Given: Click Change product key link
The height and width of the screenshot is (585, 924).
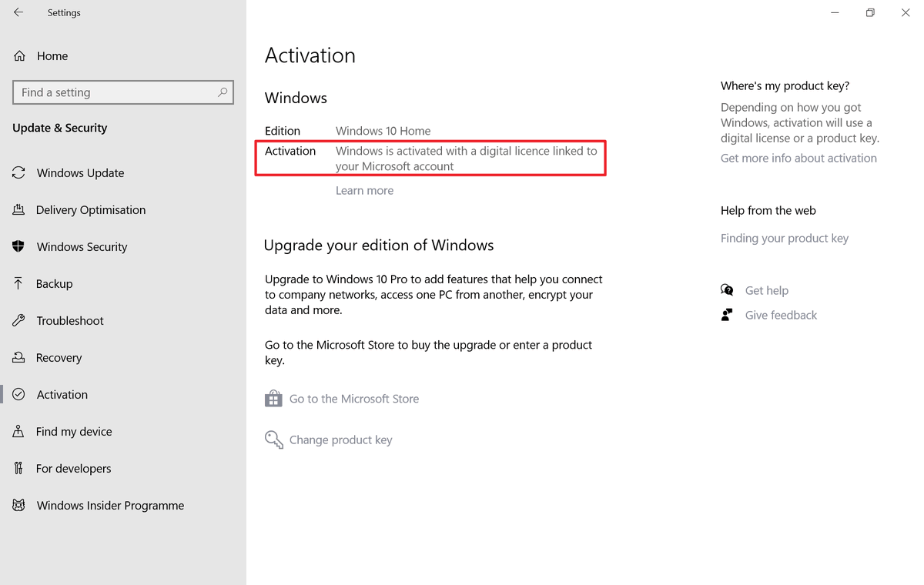Looking at the screenshot, I should (x=340, y=440).
